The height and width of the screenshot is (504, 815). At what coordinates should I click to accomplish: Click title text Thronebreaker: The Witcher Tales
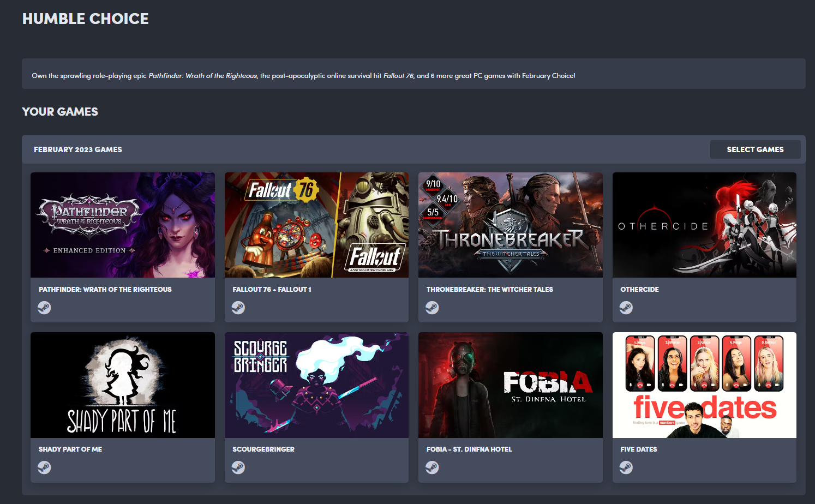[490, 290]
